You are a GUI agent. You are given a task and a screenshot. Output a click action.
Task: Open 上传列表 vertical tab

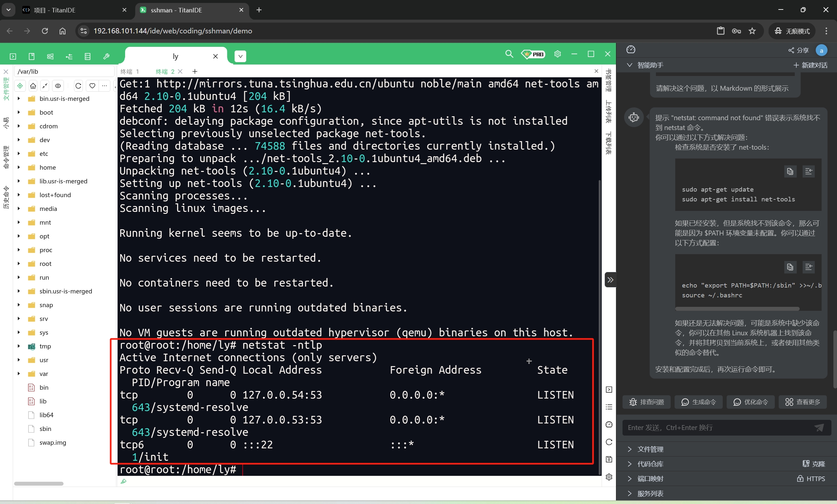[609, 112]
